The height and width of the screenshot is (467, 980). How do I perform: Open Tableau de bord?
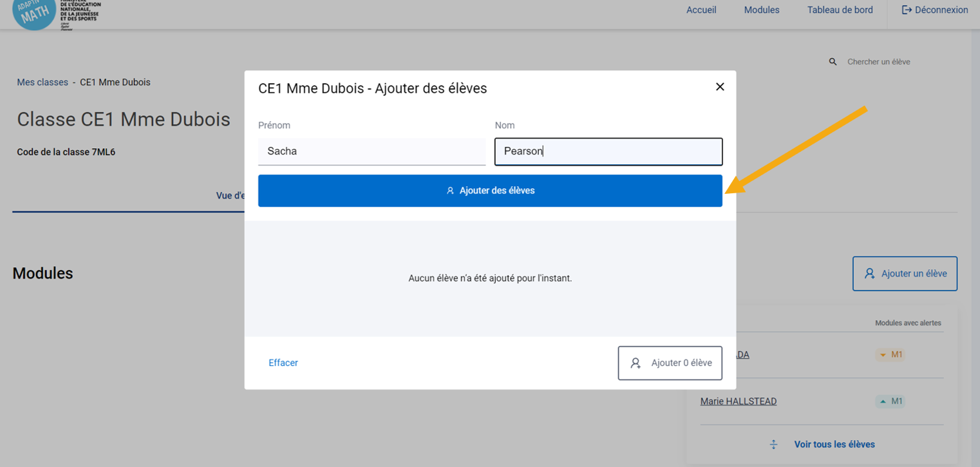pyautogui.click(x=840, y=10)
